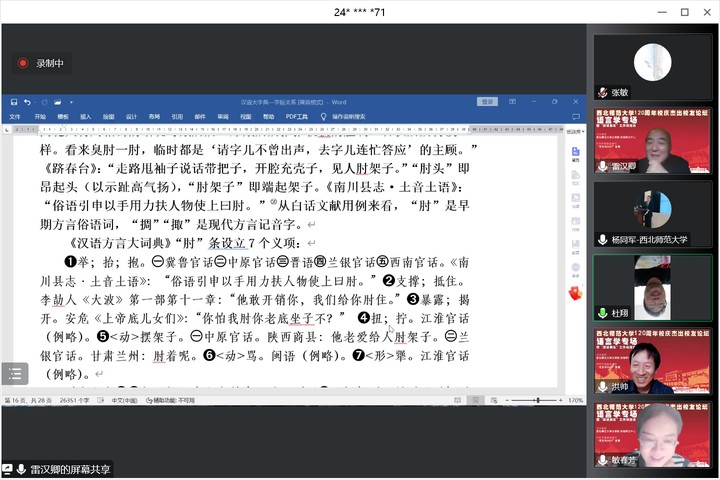The image size is (720, 480).
Task: Select 杜翔 participant video tile
Action: [x=652, y=288]
